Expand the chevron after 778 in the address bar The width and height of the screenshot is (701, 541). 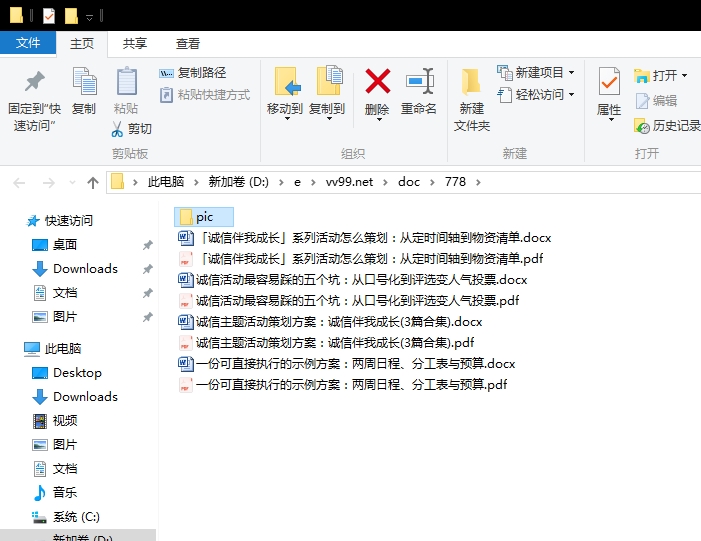pos(478,182)
